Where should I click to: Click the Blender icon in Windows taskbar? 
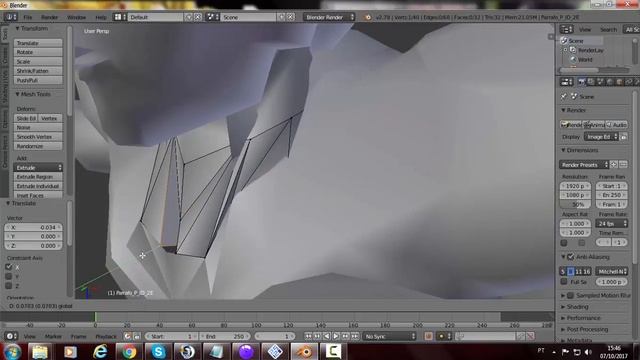point(304,351)
